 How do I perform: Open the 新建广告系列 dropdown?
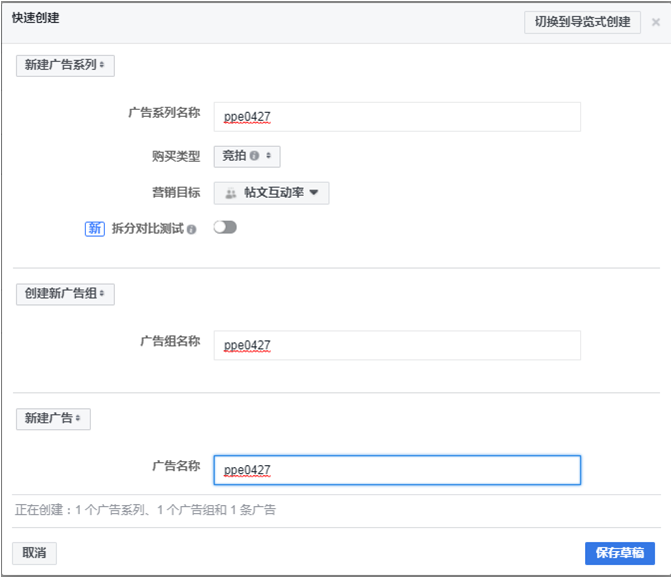click(x=65, y=66)
